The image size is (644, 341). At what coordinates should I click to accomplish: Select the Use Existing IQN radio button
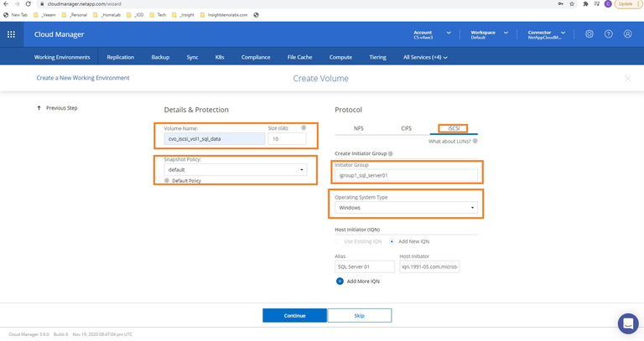[x=338, y=241]
